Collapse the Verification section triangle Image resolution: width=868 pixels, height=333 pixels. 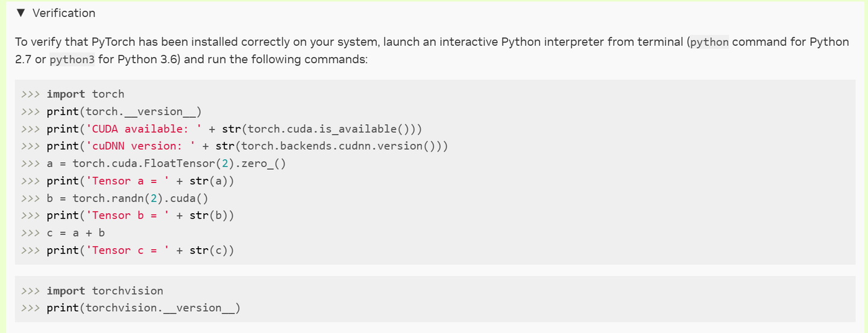point(21,13)
